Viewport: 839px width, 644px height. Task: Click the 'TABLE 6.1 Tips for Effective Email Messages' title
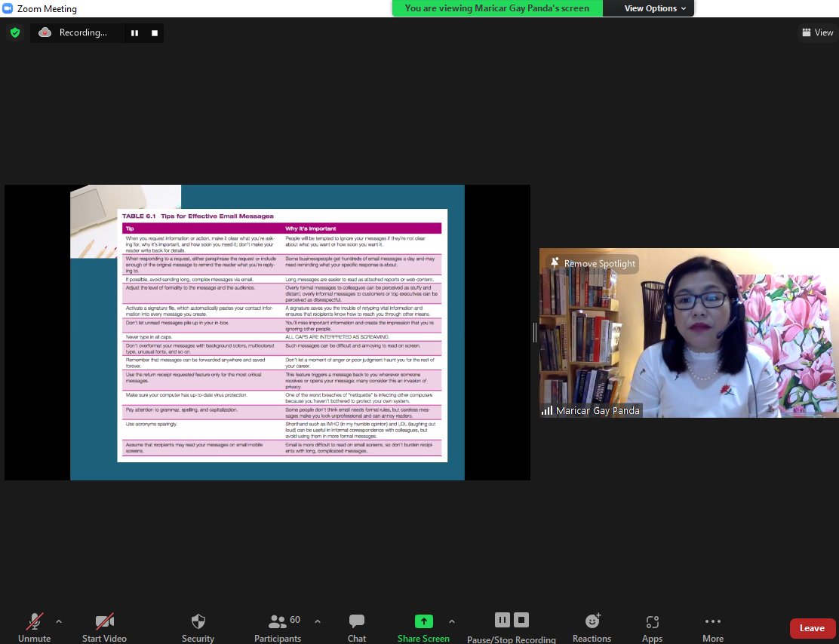198,216
